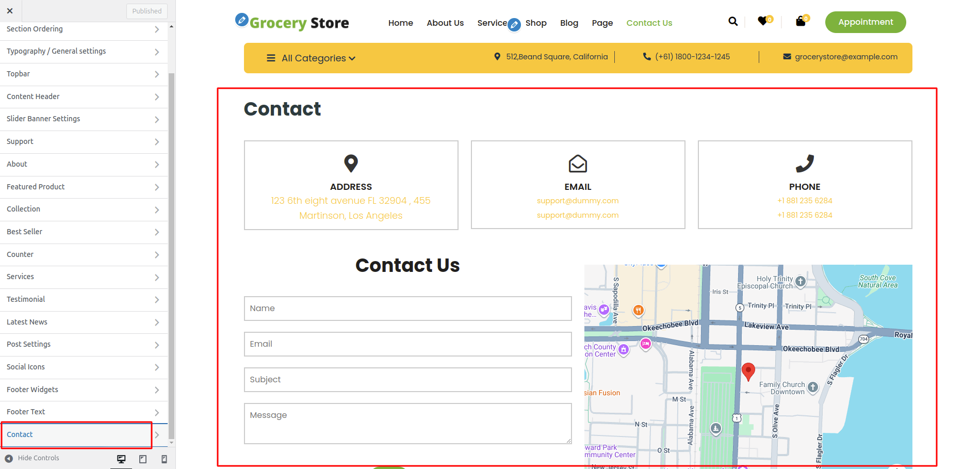Click the topbar envelope icon
Viewport: 980px width, 469px height.
click(787, 57)
